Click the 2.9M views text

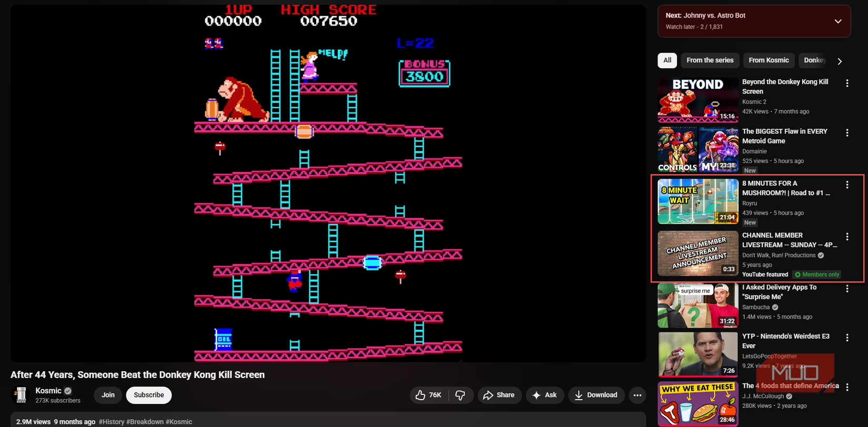click(33, 422)
